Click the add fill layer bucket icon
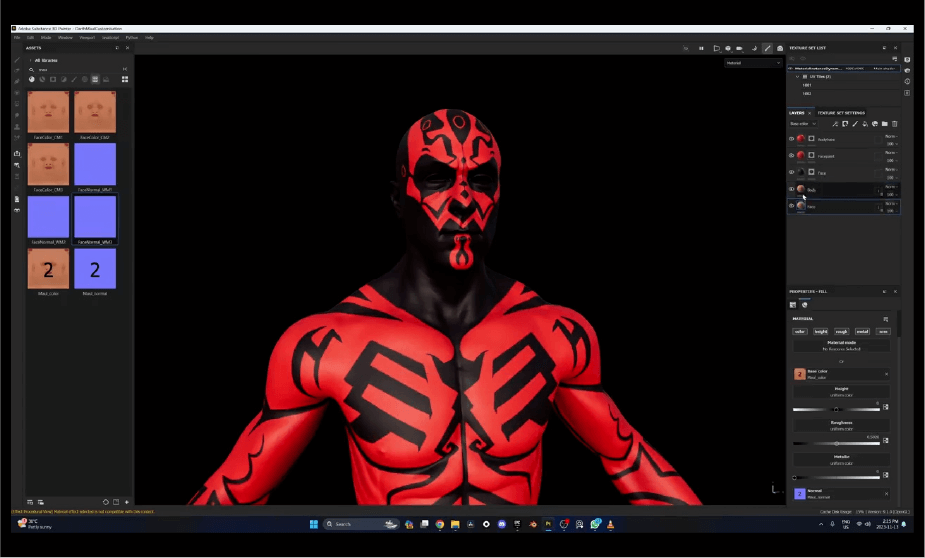This screenshot has width=925, height=558. [864, 124]
